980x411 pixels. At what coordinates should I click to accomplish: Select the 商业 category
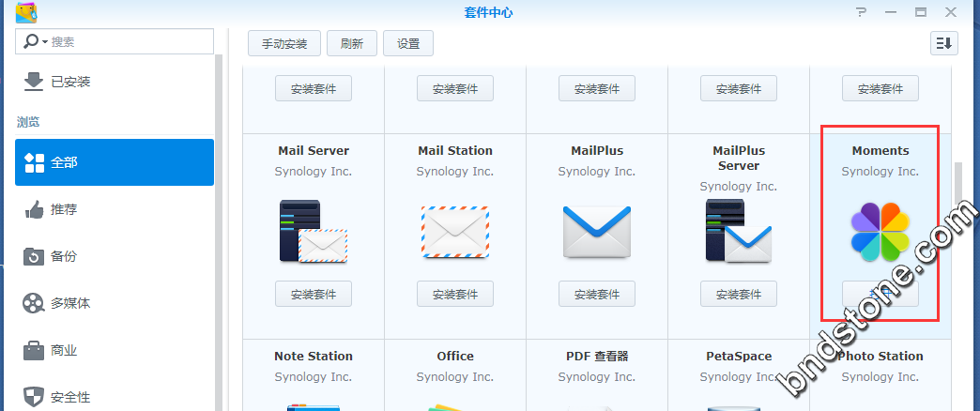pyautogui.click(x=115, y=350)
